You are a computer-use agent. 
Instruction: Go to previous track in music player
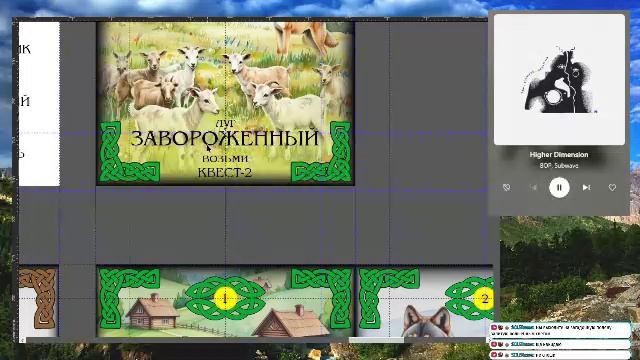[x=533, y=187]
